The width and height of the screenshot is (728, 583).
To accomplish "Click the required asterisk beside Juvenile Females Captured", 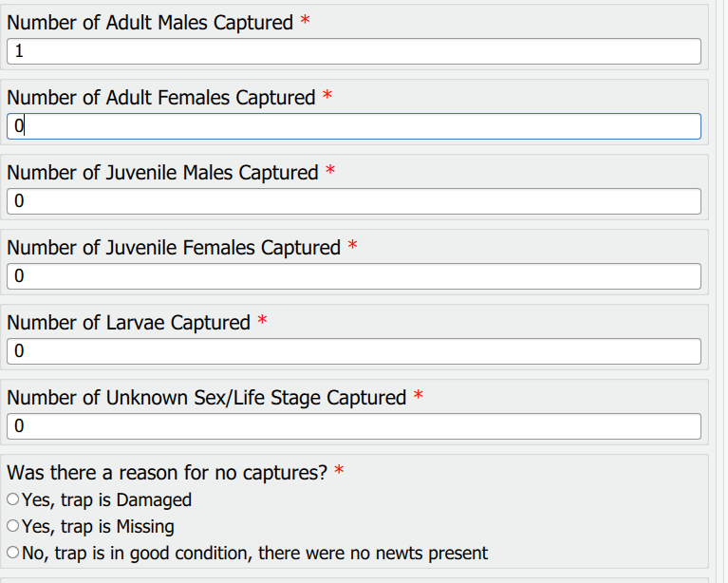I will (x=352, y=246).
